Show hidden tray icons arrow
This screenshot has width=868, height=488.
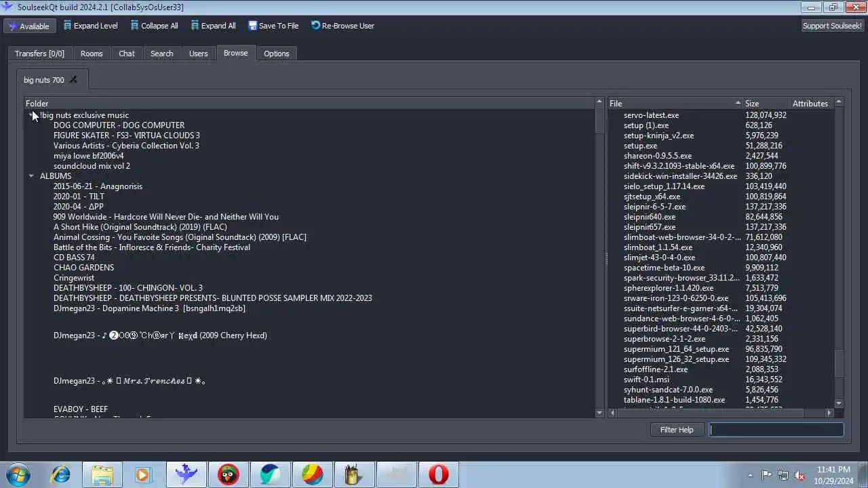[750, 475]
